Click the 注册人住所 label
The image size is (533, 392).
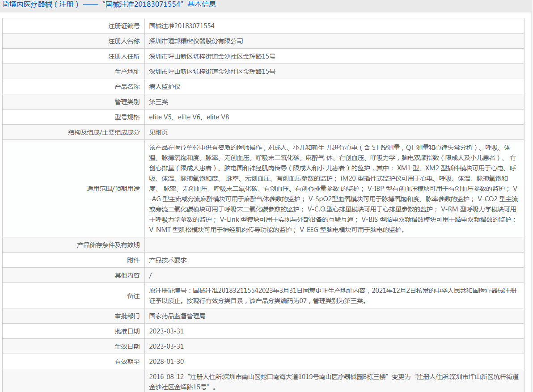tap(124, 56)
